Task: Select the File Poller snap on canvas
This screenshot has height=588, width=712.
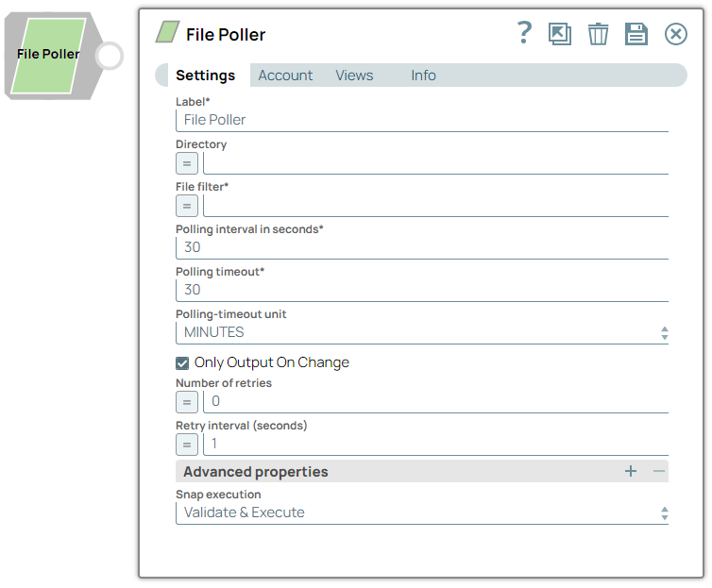Action: click(47, 55)
